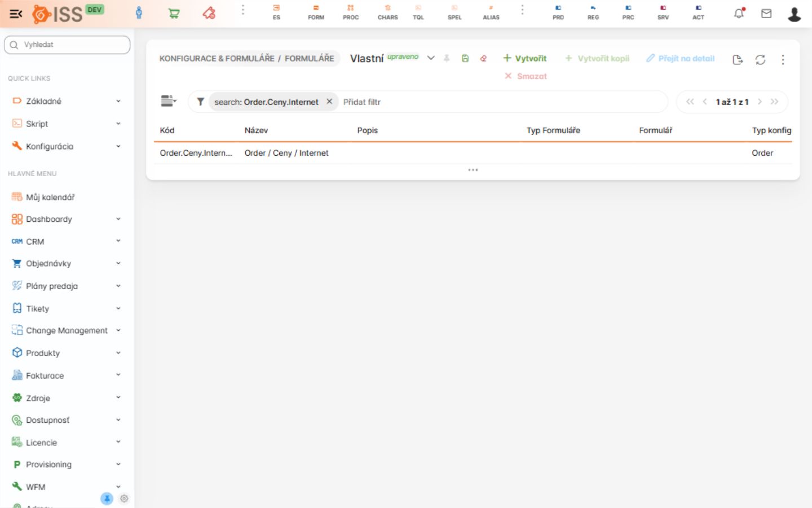This screenshot has height=508, width=812.
Task: Open Provisioning menu item
Action: [67, 465]
